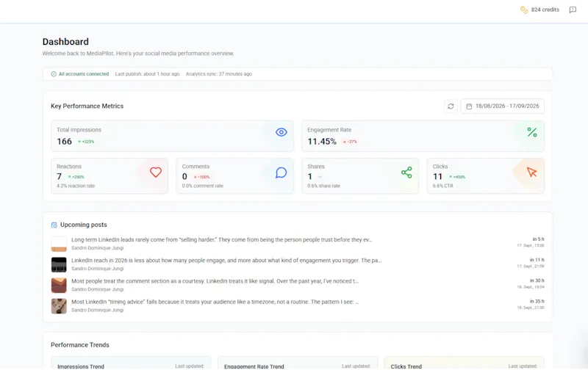588x370 pixels.
Task: Click the Key Performance Metrics heading
Action: pos(87,106)
